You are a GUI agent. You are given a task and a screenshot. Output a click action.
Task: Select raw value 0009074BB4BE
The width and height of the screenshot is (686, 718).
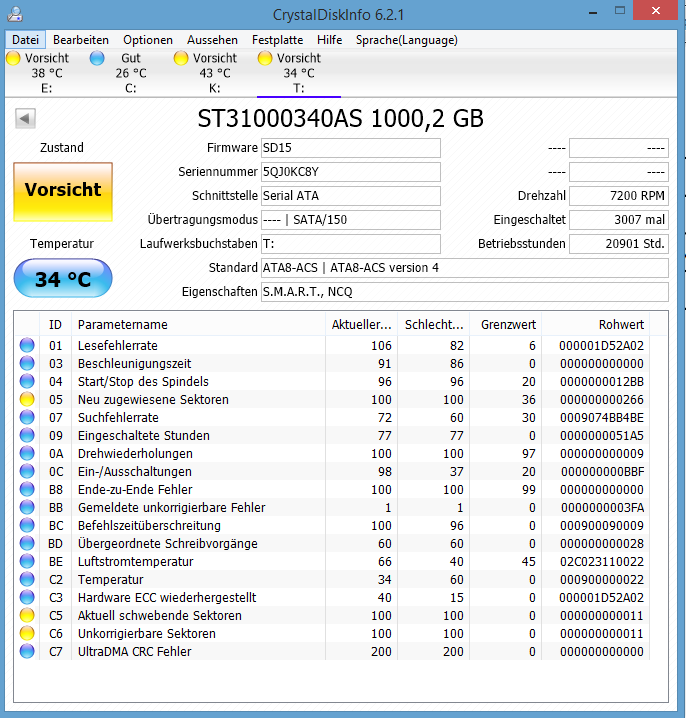[602, 417]
